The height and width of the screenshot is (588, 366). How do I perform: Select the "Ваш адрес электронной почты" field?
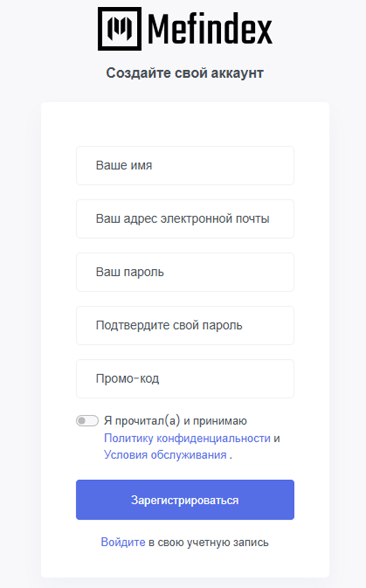click(185, 219)
